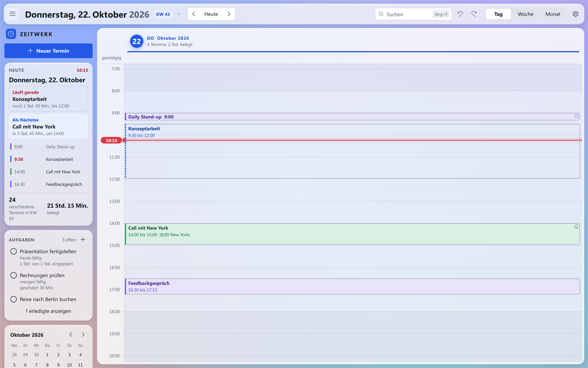Click the recurrence icon on Daily Stand-up
Viewport: 588px width, 368px height.
[x=576, y=116]
